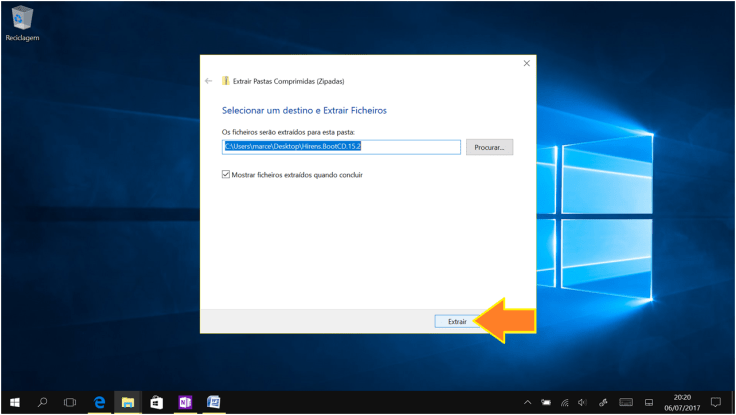Open the Wi-Fi network flyout
Viewport: 736px width, 415px height.
point(564,402)
